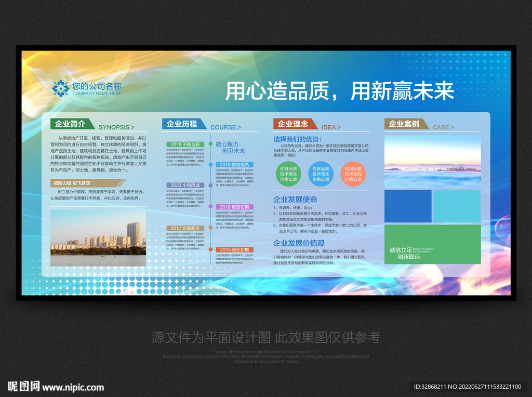Open the tan 企业案例 section tab
532x397 pixels.
406,124
